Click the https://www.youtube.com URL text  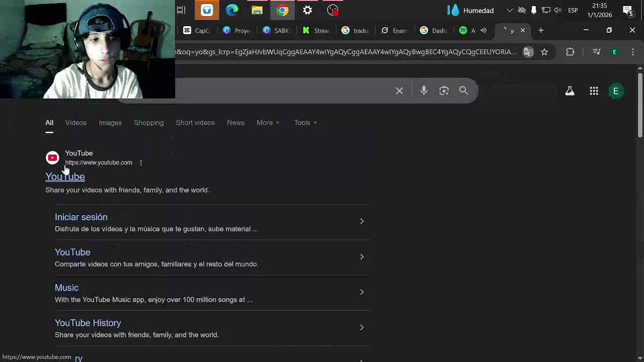pyautogui.click(x=99, y=162)
